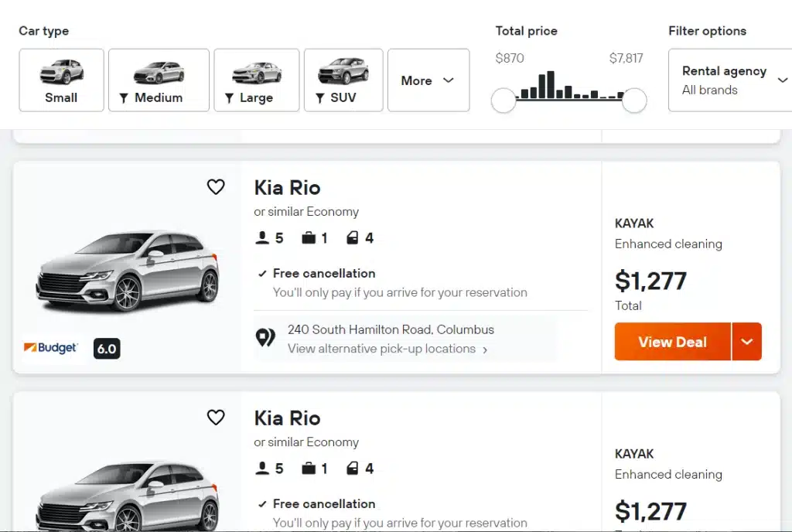Click passenger count icon on first listing
The image size is (792, 532).
click(x=262, y=238)
